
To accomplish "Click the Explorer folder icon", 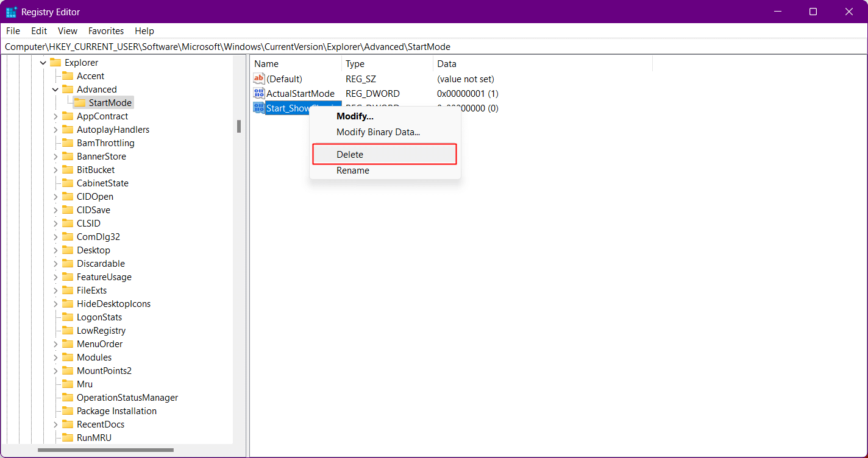I will click(55, 63).
